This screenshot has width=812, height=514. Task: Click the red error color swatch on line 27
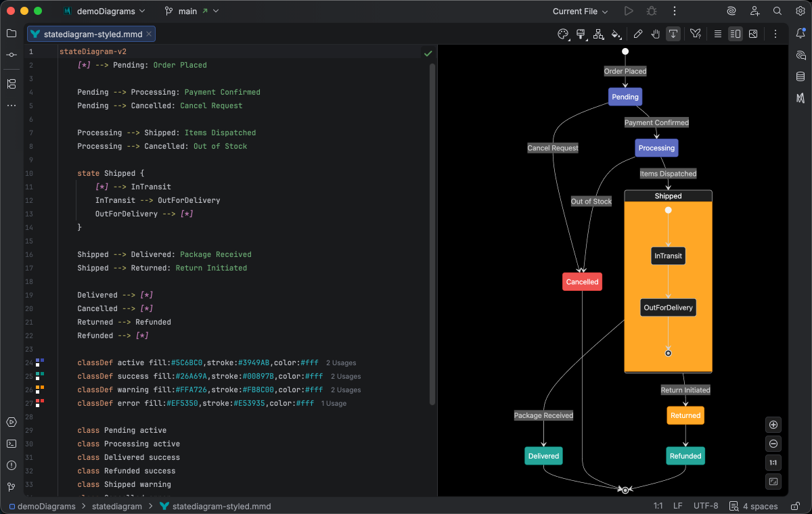coord(40,403)
